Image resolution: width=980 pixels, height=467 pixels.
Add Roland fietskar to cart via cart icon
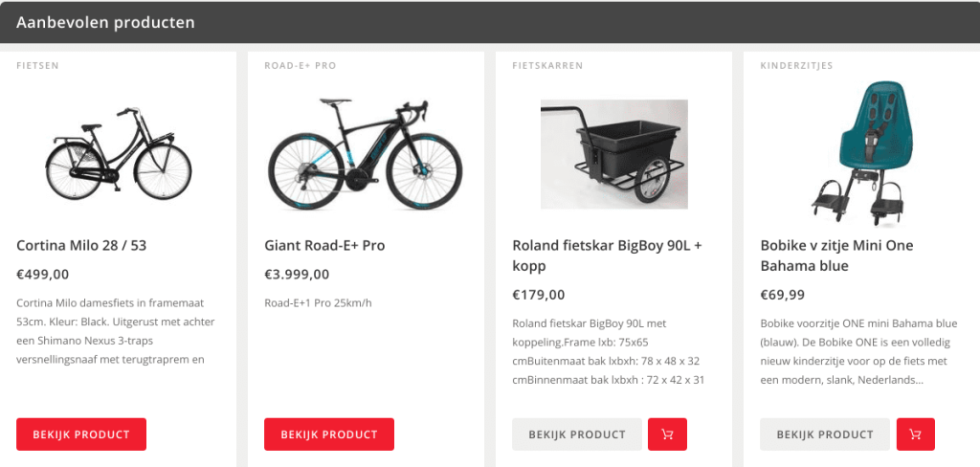click(x=667, y=434)
